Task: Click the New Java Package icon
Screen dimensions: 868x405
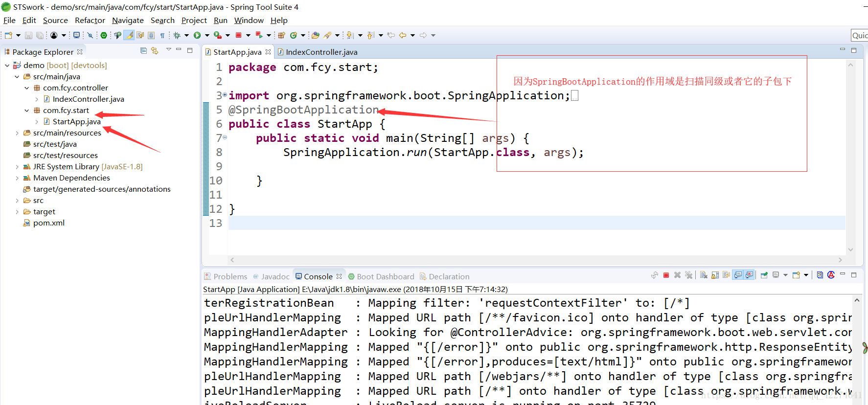Action: (281, 35)
